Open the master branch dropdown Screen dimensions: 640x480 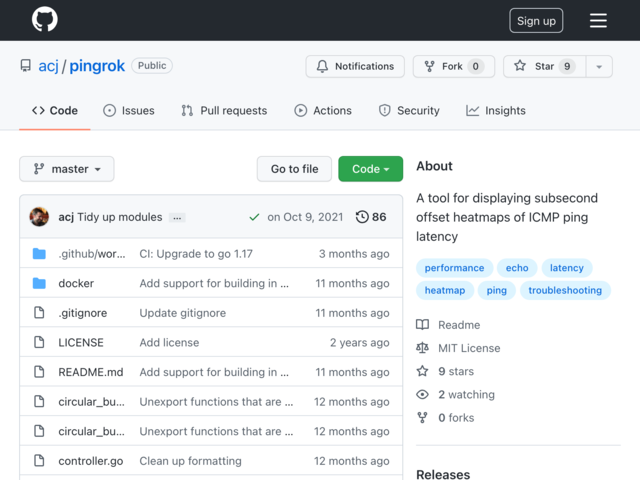[x=67, y=169]
